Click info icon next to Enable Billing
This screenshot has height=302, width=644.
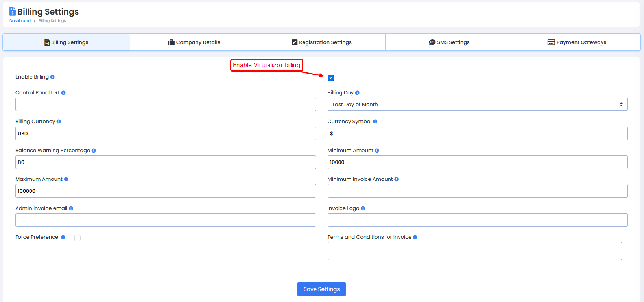pyautogui.click(x=52, y=77)
